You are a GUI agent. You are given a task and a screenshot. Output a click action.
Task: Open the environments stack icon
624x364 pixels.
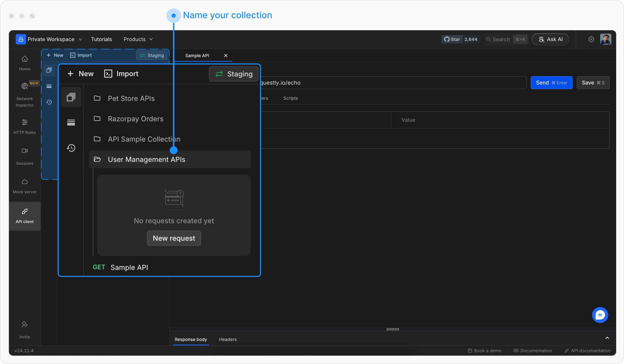71,122
